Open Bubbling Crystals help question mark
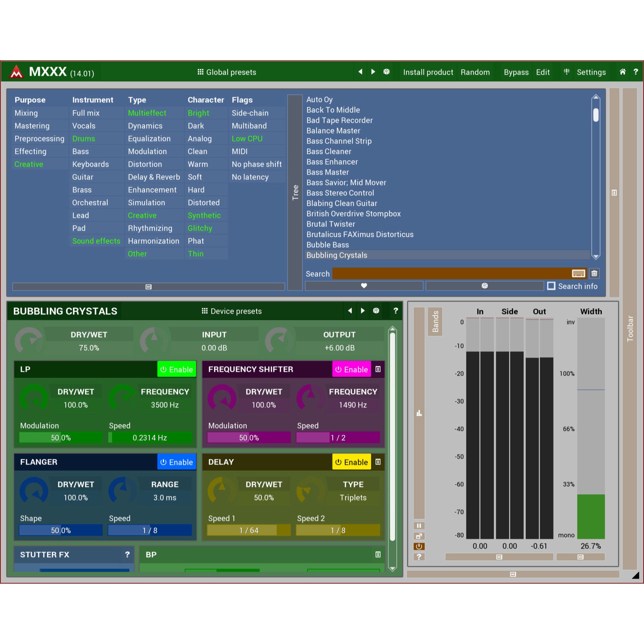This screenshot has height=644, width=644. tap(395, 311)
